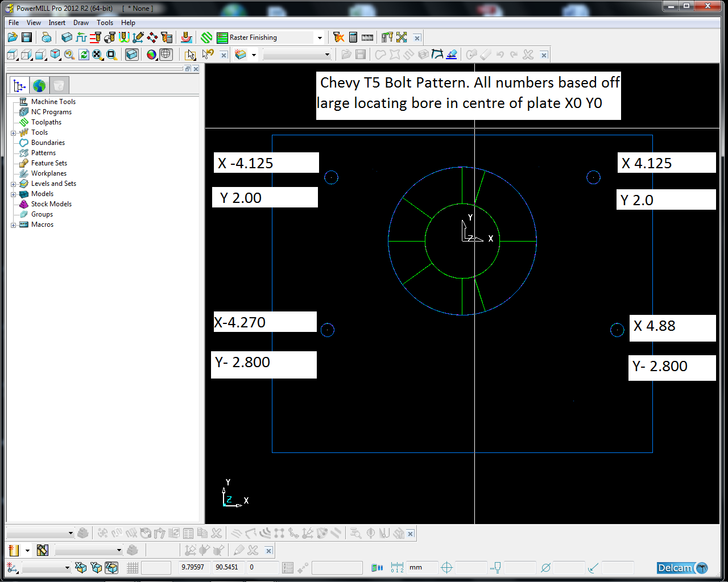728x582 pixels.
Task: Toggle the wireframe globe view button
Action: coord(166,55)
